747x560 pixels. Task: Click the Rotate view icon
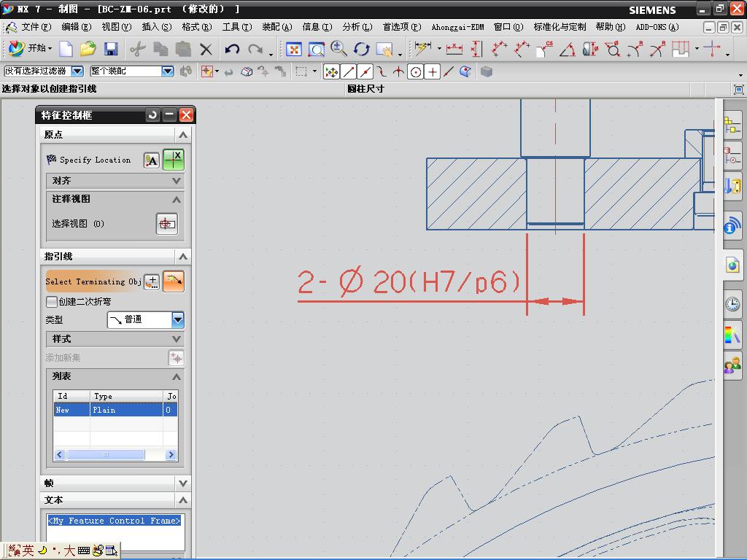click(361, 49)
